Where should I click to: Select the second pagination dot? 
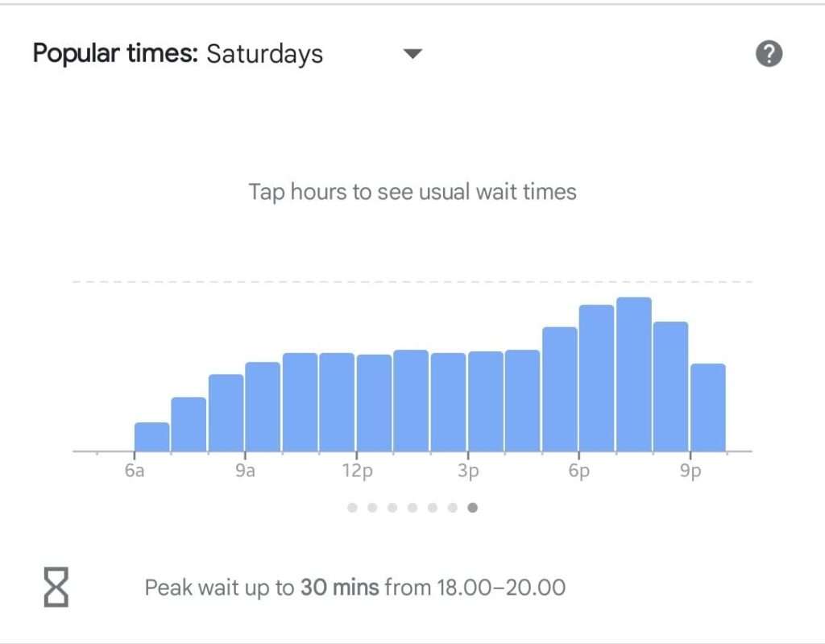click(372, 508)
